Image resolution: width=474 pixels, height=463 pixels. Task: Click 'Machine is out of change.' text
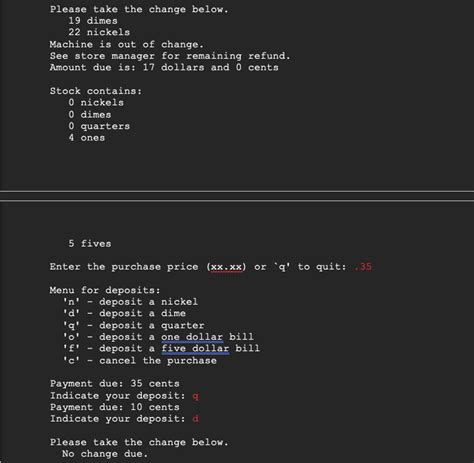[x=126, y=44]
